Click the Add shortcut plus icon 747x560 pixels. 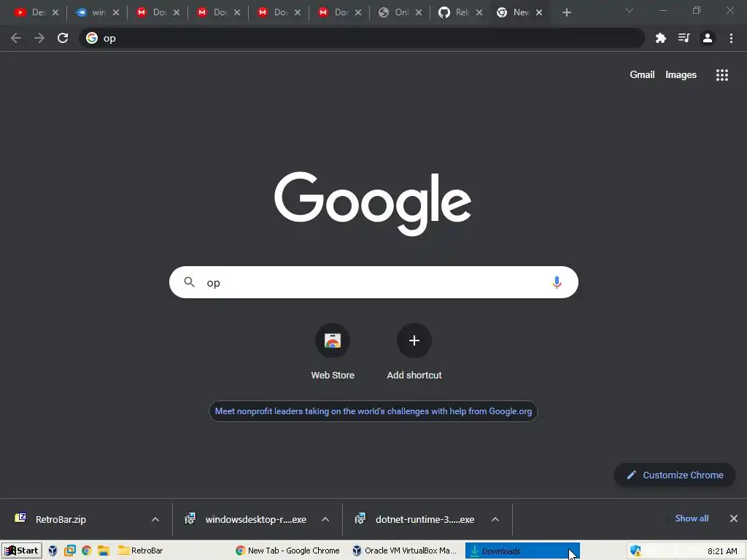point(414,341)
